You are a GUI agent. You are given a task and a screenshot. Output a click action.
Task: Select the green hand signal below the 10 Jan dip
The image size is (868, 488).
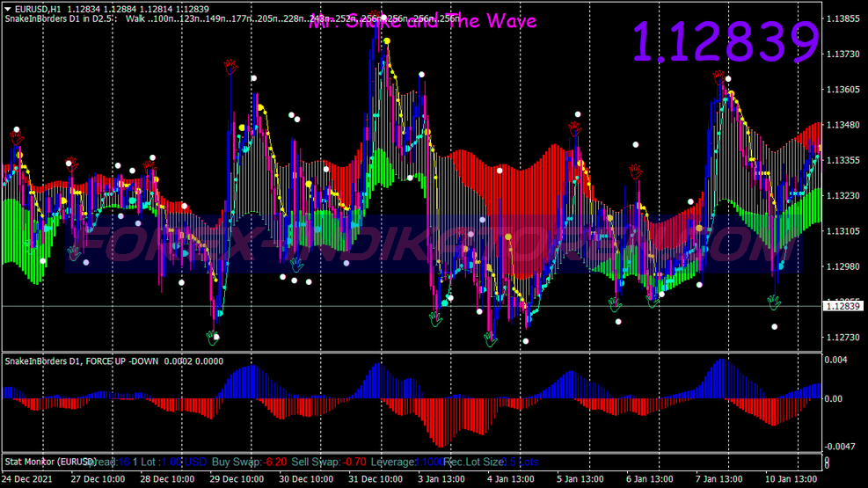point(774,302)
